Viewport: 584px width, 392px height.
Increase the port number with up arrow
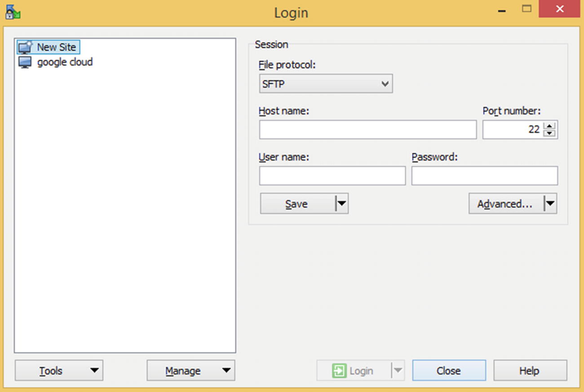[549, 126]
